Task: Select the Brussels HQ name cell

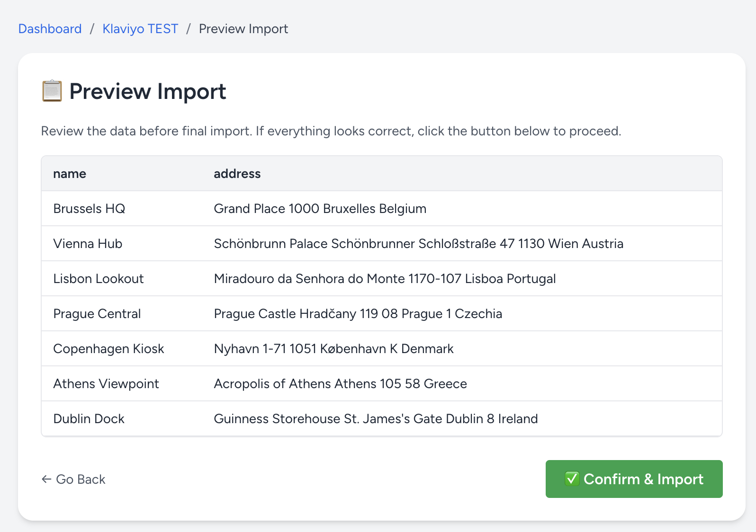Action: click(89, 209)
